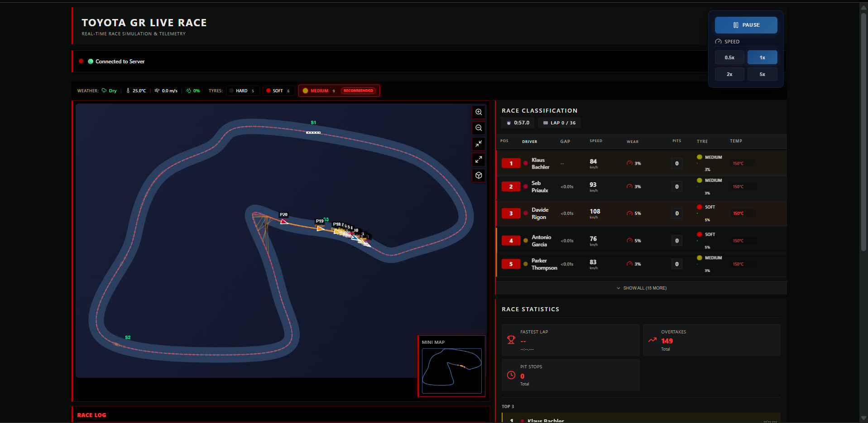Toggle the 3D cube view icon
The image size is (868, 423).
[479, 176]
